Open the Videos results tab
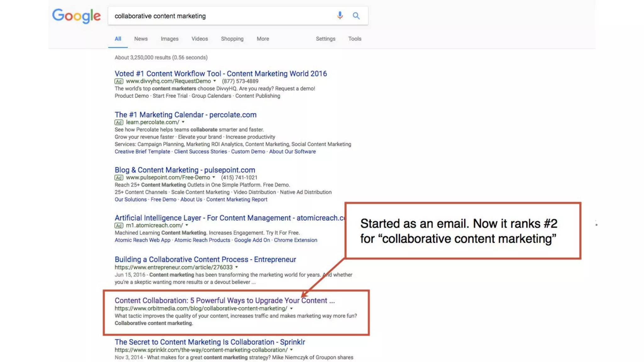 [x=199, y=39]
